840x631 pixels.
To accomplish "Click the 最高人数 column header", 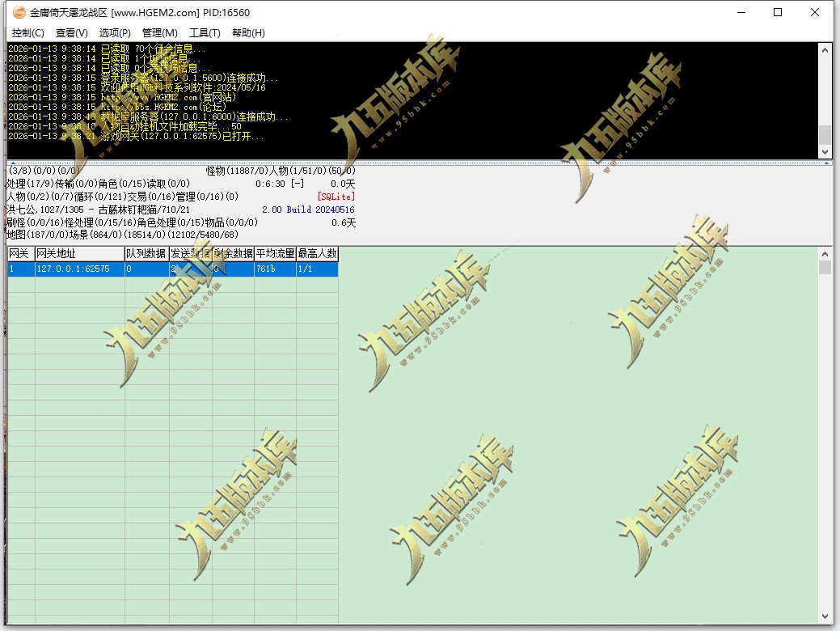I will 317,253.
